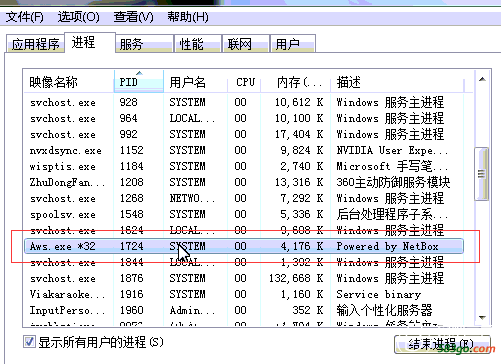This screenshot has height=364, width=501.
Task: Sort by 用户名 column header
Action: tap(196, 81)
